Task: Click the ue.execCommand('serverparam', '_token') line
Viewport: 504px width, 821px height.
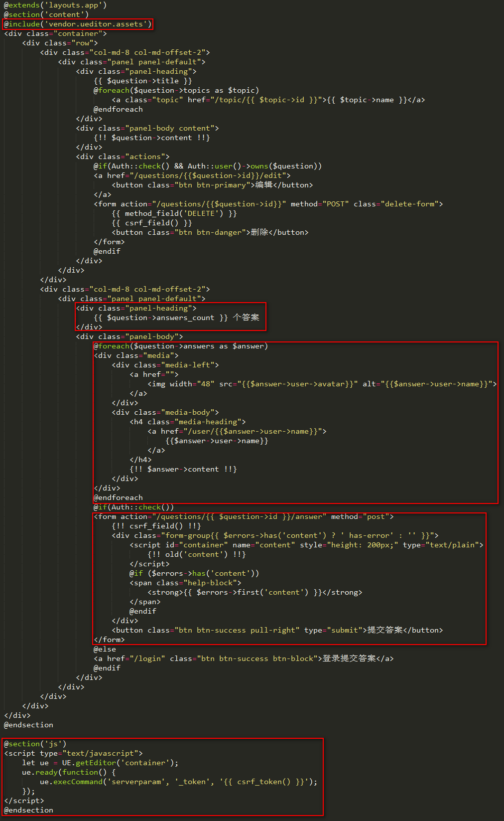Action: (x=179, y=782)
